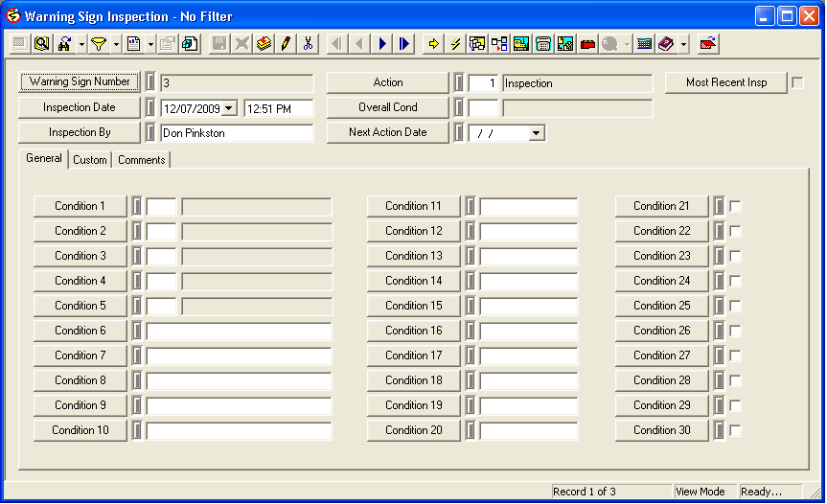Click the yellow funnel filter icon

98,43
